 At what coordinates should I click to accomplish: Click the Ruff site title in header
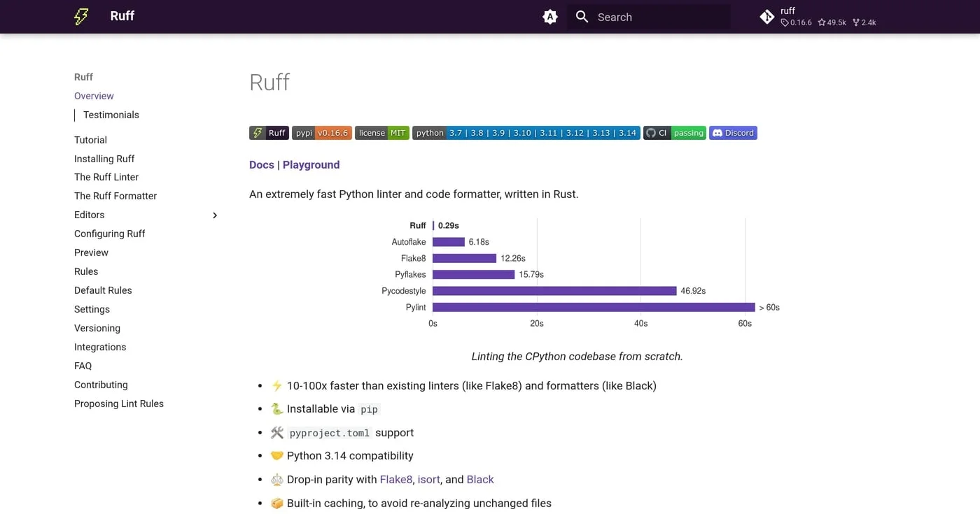coord(122,16)
